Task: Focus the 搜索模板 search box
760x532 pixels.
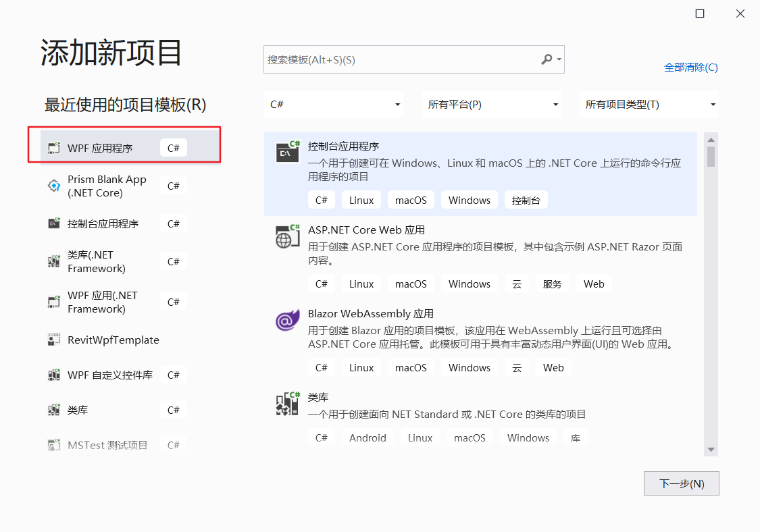Action: 414,59
